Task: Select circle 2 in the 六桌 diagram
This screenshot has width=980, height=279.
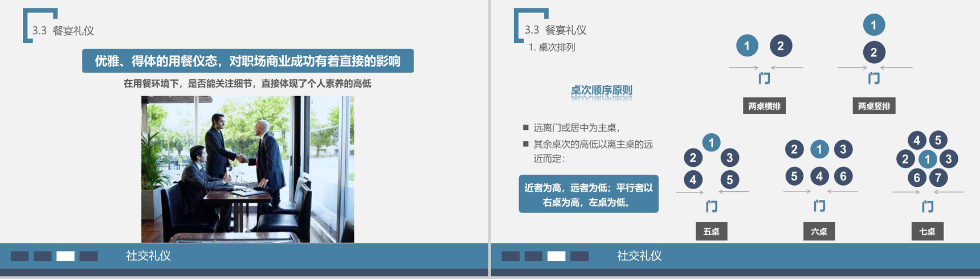Action: [794, 149]
